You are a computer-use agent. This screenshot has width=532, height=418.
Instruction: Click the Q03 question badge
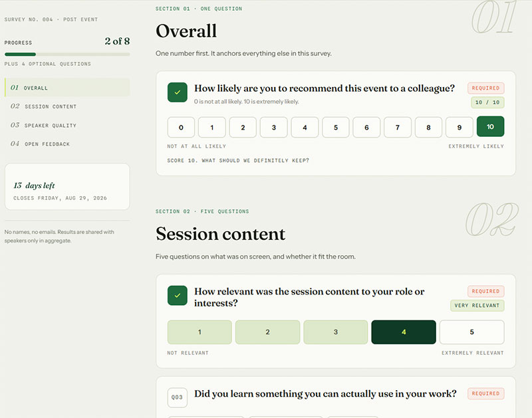point(177,397)
